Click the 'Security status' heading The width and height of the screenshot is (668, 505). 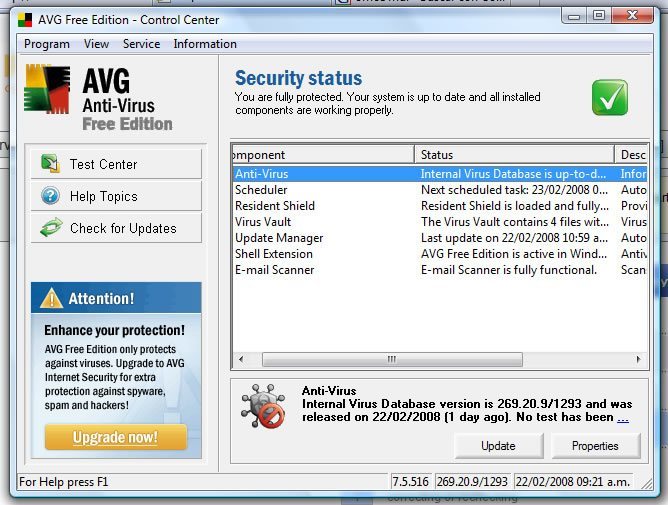click(299, 78)
